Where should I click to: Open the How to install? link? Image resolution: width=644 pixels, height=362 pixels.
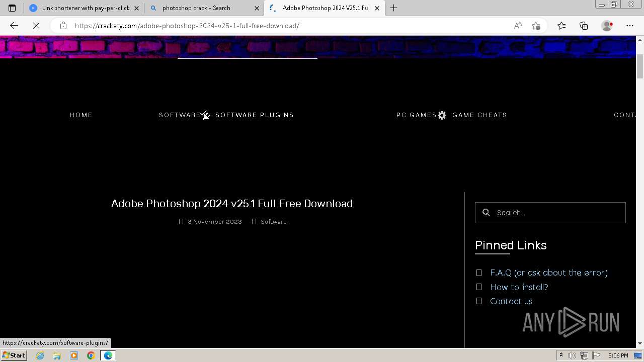[519, 287]
